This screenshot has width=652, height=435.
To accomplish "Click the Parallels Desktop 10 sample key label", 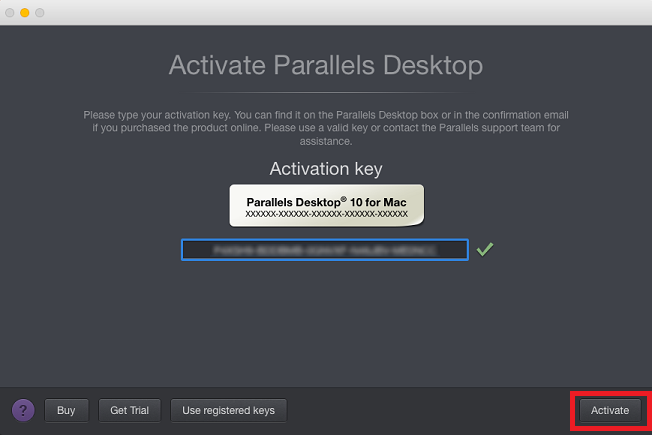I will click(326, 206).
